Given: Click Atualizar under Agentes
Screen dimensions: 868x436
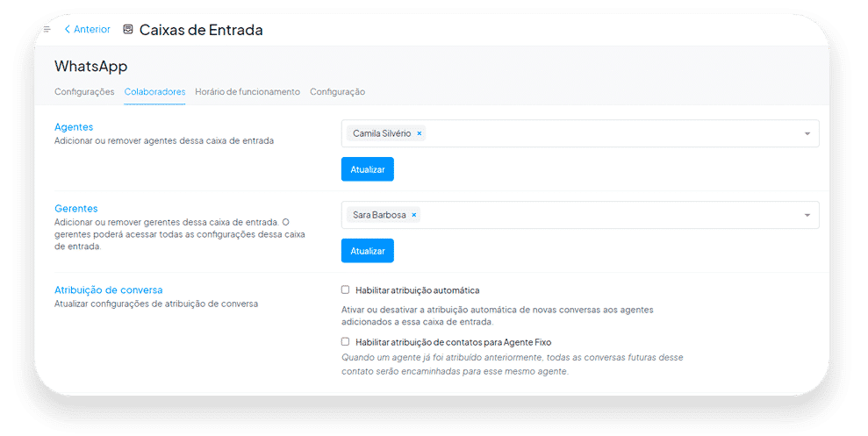Looking at the screenshot, I should [368, 169].
